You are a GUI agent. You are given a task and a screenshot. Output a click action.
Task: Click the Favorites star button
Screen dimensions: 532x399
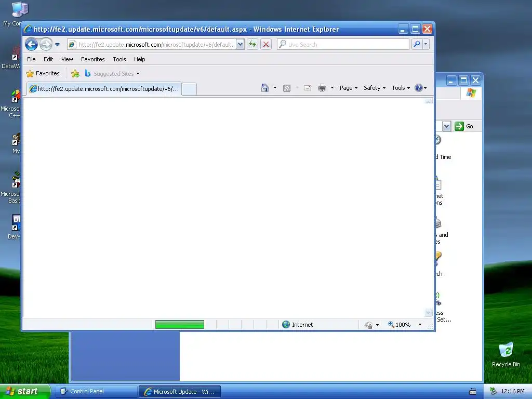click(43, 73)
